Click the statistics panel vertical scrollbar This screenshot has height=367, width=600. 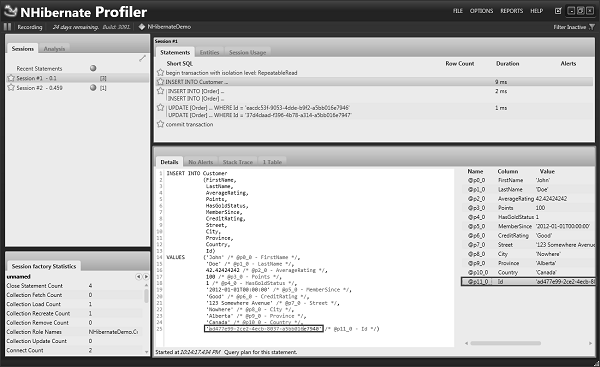coord(146,295)
